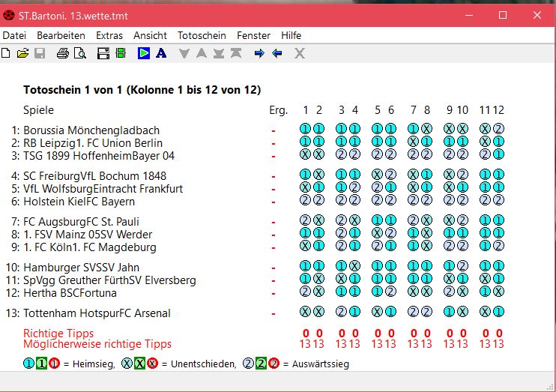
Task: Open the Extras menu
Action: (x=109, y=35)
